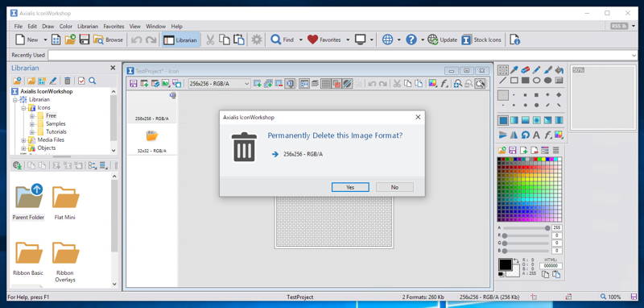Click the Rename pencil icon in Librarian toolbar
Screen dimensions: 644x308
(x=53, y=81)
